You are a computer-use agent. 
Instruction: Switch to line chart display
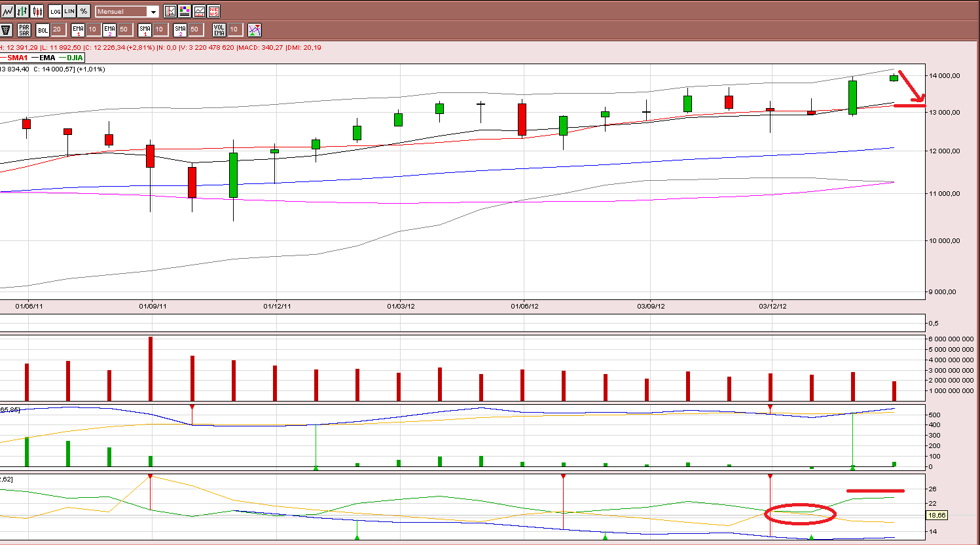coord(7,11)
